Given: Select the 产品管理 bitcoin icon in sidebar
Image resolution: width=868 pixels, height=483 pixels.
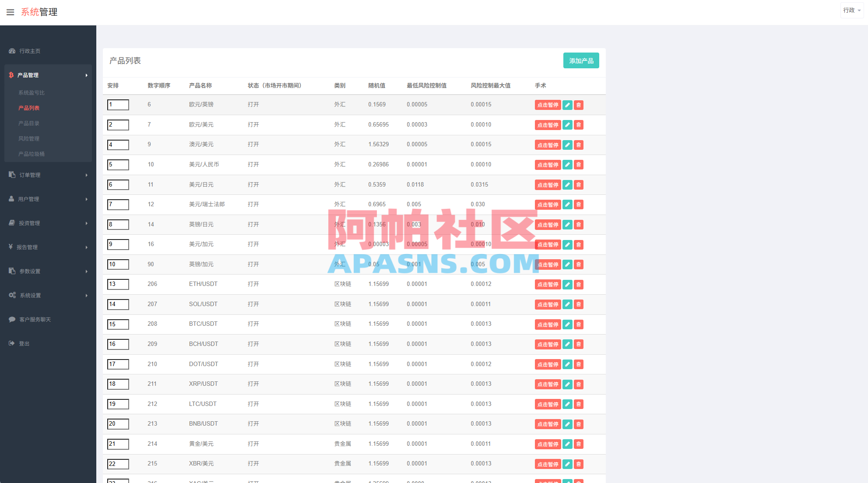Looking at the screenshot, I should pyautogui.click(x=11, y=75).
